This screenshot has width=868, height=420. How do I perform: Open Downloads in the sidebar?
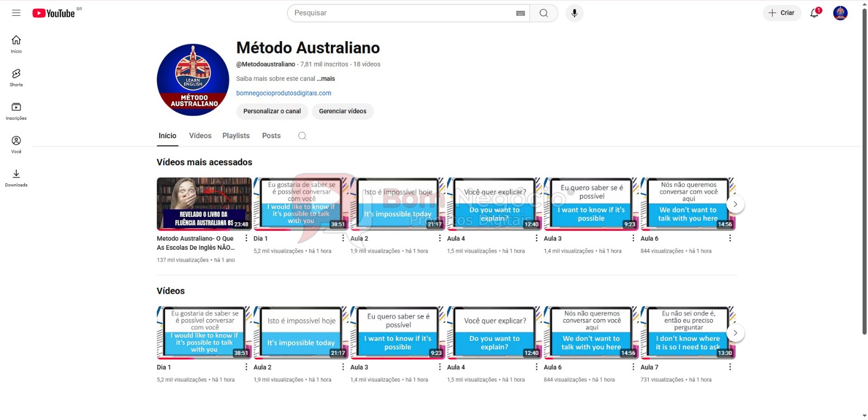pyautogui.click(x=16, y=177)
